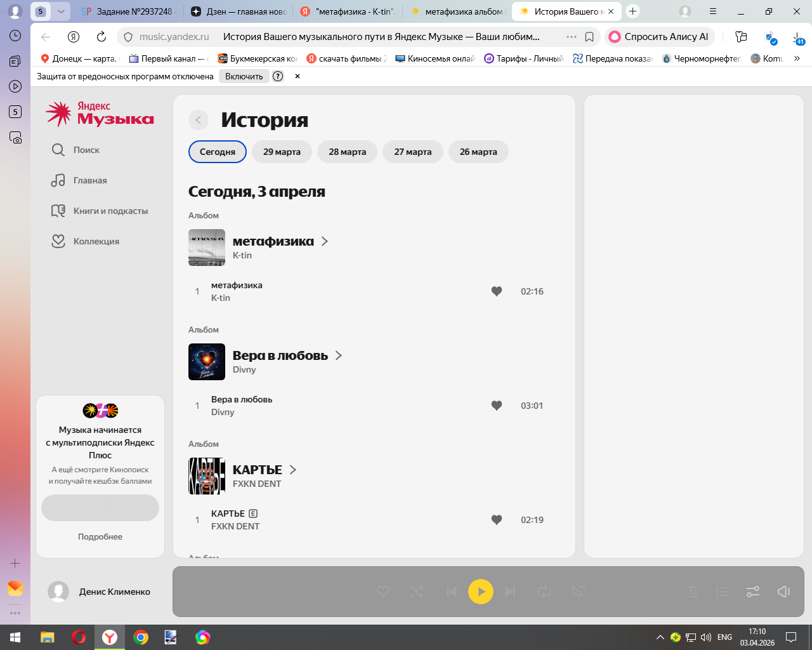Open a new browser tab
The height and width of the screenshot is (650, 812).
632,11
